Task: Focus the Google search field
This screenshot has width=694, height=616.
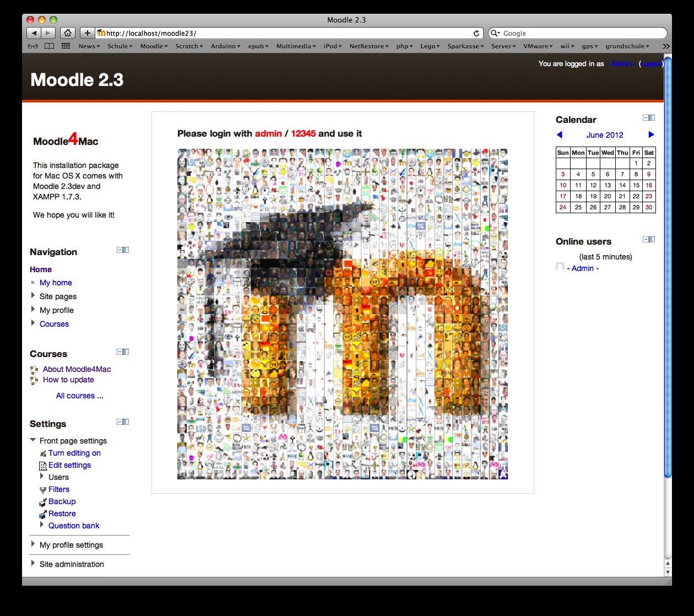Action: point(577,33)
